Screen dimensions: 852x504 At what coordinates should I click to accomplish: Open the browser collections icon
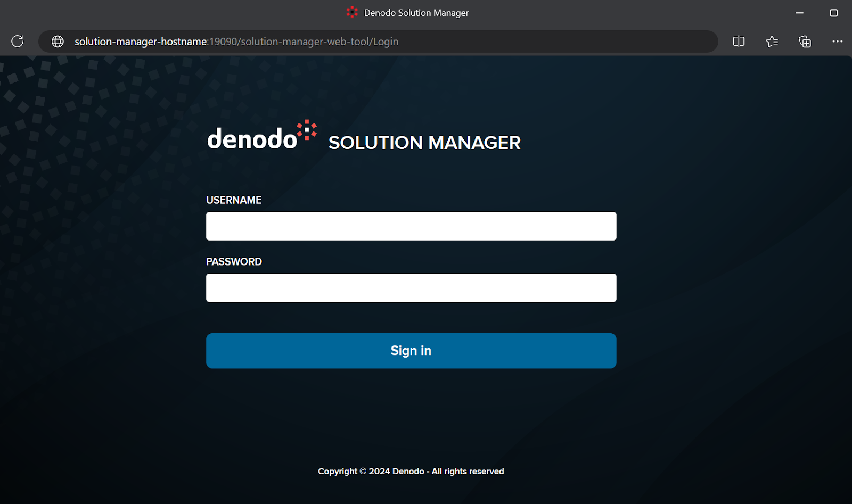click(x=805, y=42)
